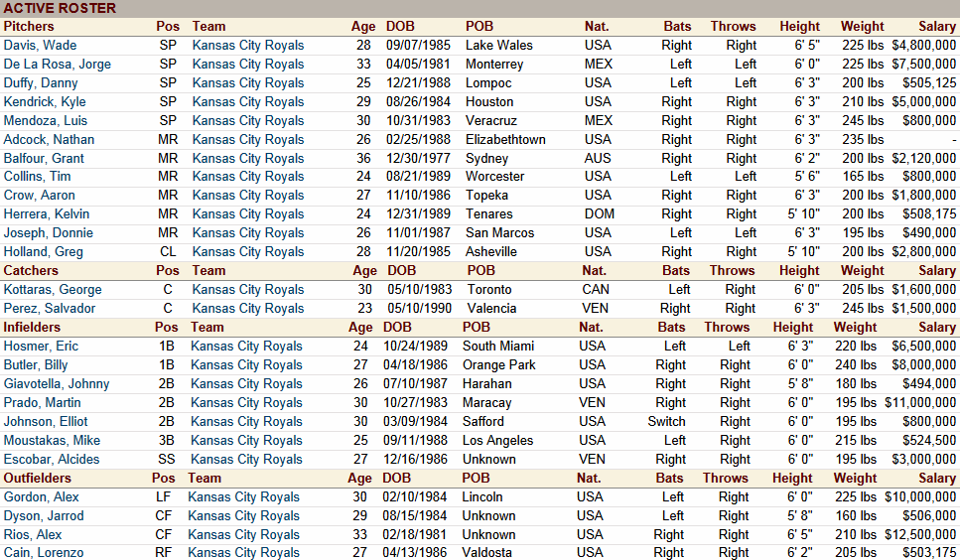Select salary value $11,000,000
Image resolution: width=960 pixels, height=560 pixels.
click(x=920, y=403)
